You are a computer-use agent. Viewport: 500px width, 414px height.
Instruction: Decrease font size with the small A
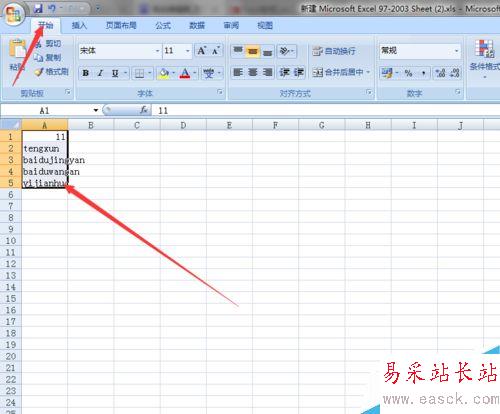216,51
